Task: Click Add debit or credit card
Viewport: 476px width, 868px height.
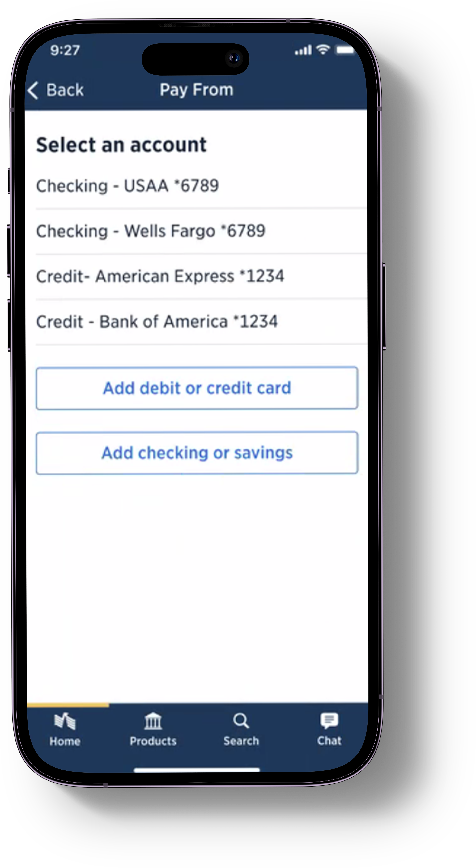Action: coord(197,388)
